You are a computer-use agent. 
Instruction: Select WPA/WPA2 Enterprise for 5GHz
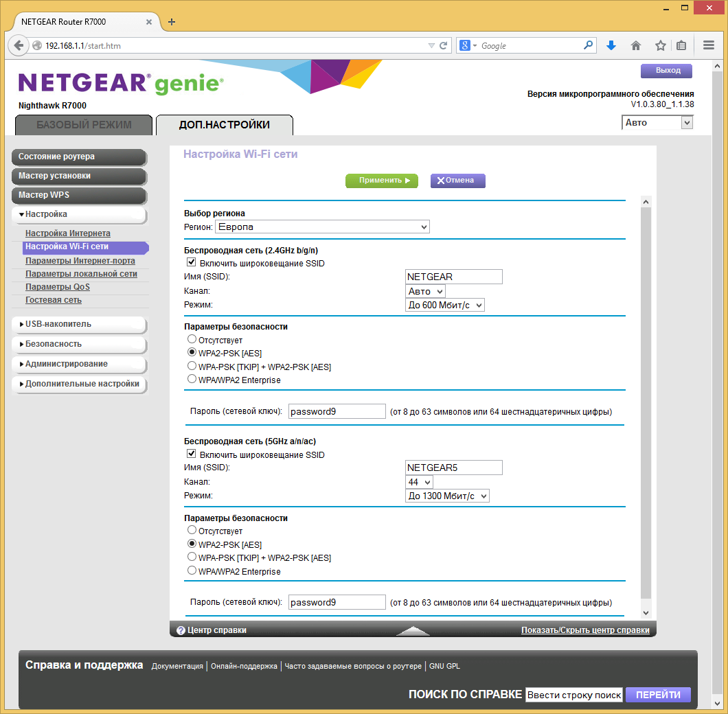coord(192,570)
